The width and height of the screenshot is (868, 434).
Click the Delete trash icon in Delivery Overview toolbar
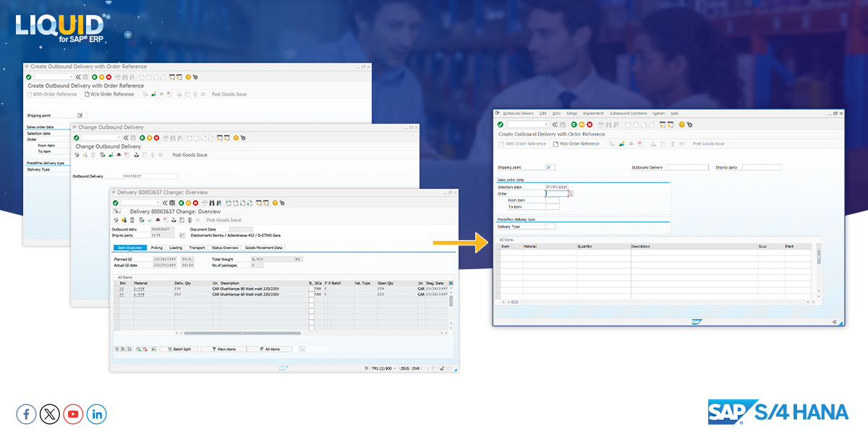[132, 220]
